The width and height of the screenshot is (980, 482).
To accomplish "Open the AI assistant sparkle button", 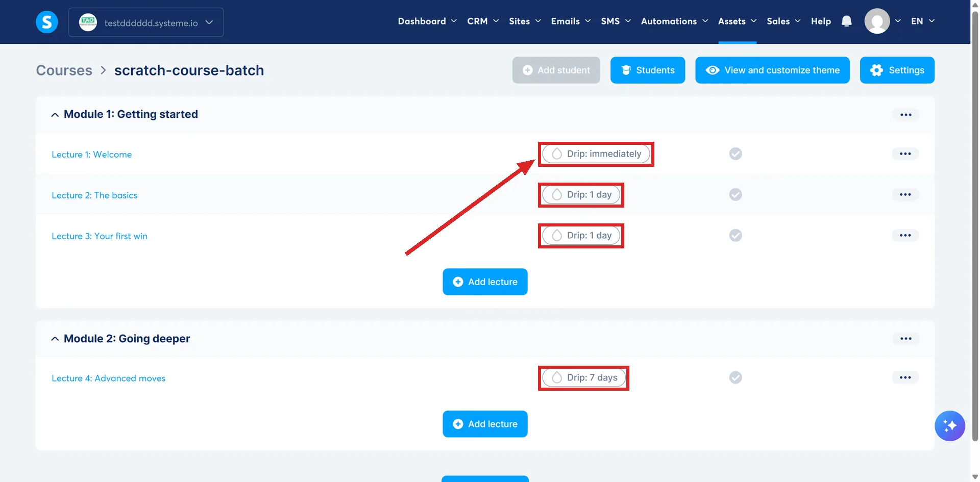I will 949,425.
